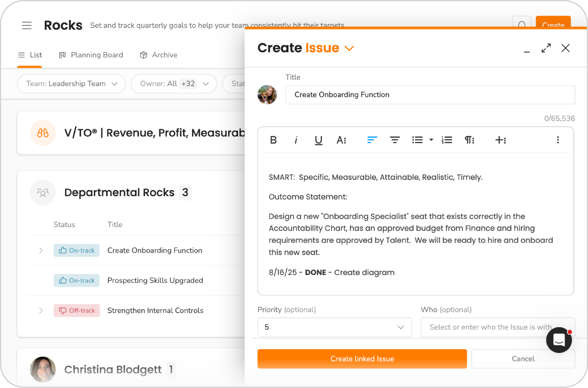Open the Priority dropdown set to 5
Screen dimensions: 588x388
(334, 327)
